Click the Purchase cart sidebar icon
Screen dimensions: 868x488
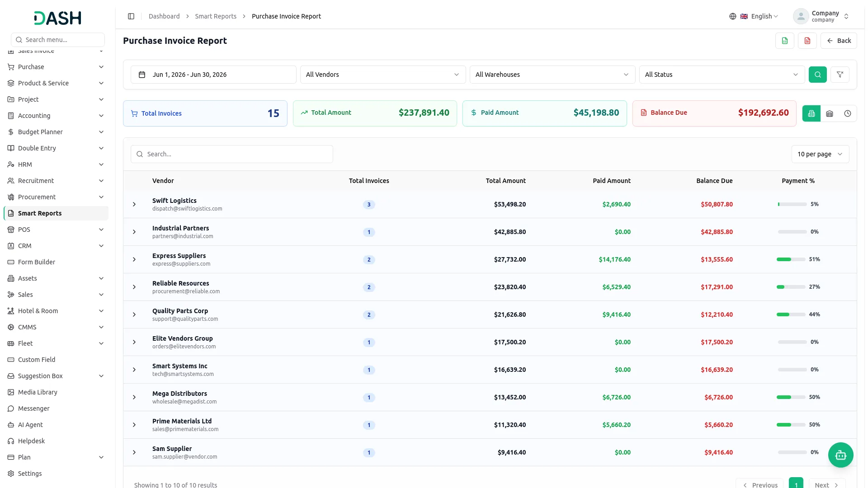pos(11,67)
